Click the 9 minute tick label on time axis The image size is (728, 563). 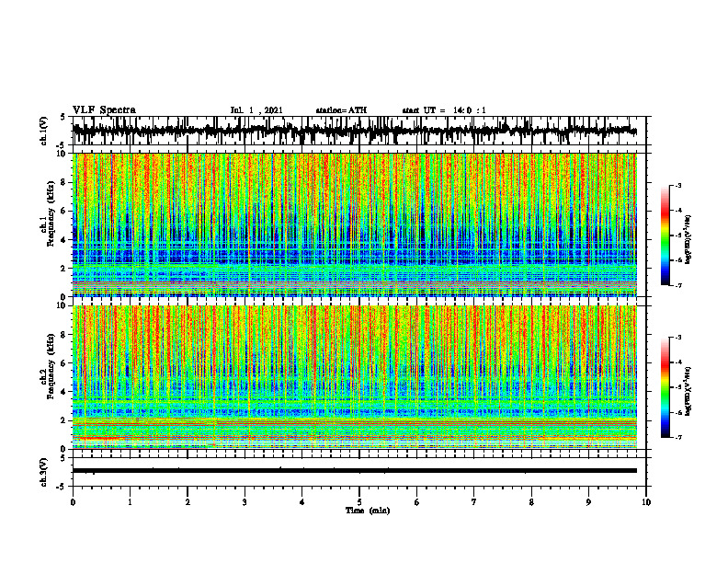point(588,502)
